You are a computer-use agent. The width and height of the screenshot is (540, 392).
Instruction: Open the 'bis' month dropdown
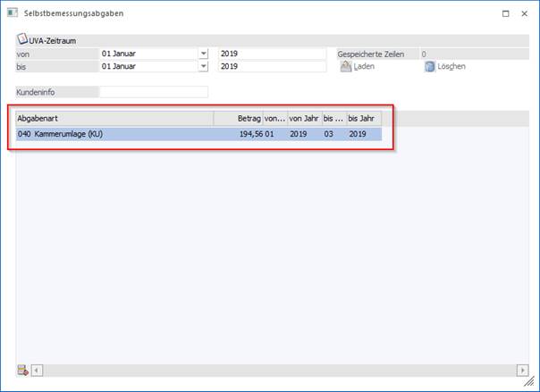click(203, 66)
